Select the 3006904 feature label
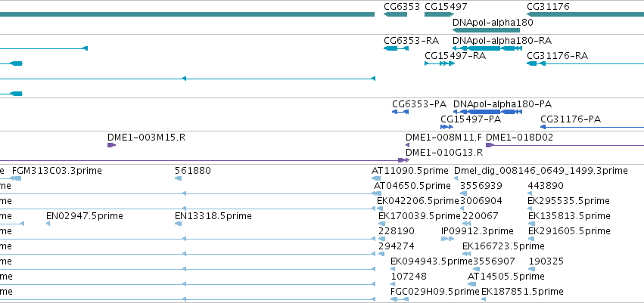Screen dimensions: 644x303 tap(481, 201)
